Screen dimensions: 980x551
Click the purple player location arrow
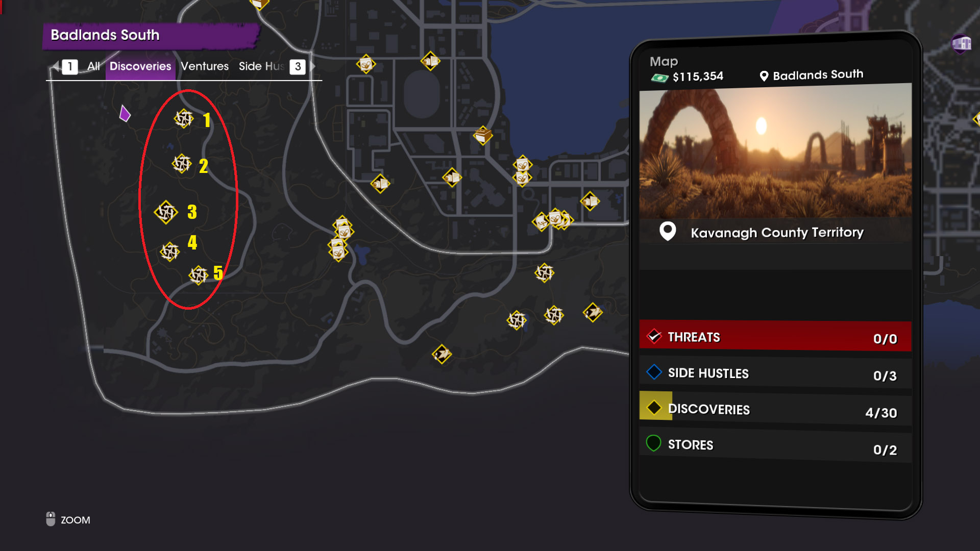pyautogui.click(x=125, y=113)
